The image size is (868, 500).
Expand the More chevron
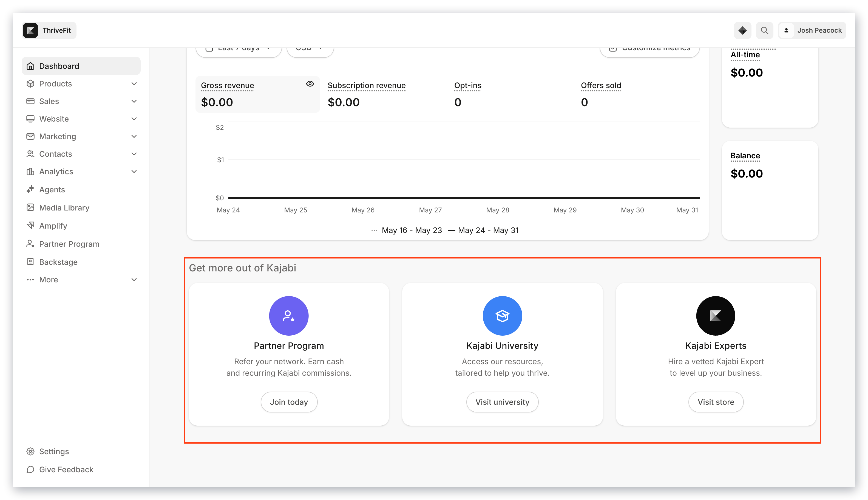(134, 280)
